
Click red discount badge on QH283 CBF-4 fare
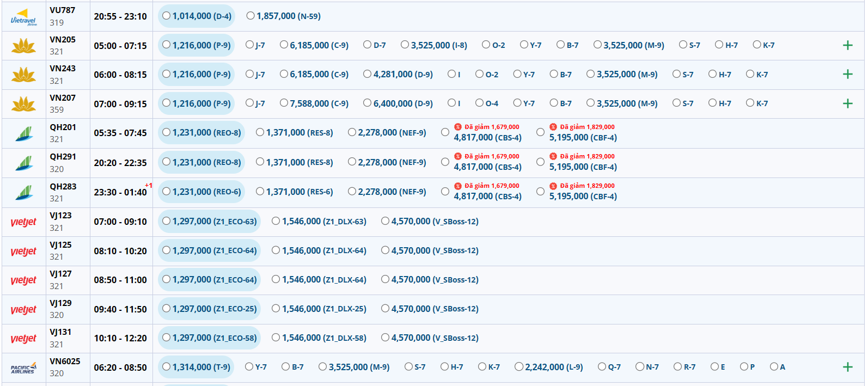pyautogui.click(x=553, y=186)
